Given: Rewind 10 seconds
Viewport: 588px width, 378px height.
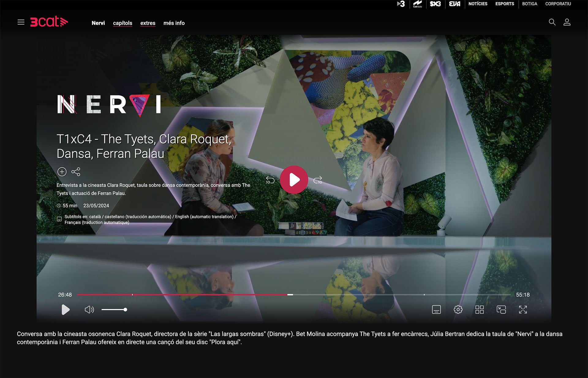Looking at the screenshot, I should click(x=270, y=180).
